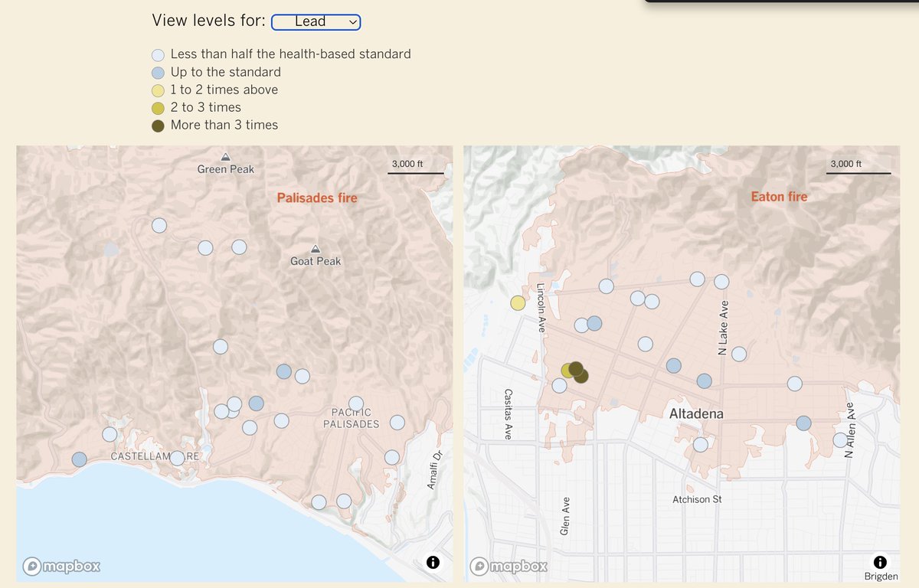This screenshot has height=588, width=919.
Task: Open the 'View levels for' Lead dropdown
Action: pyautogui.click(x=316, y=21)
